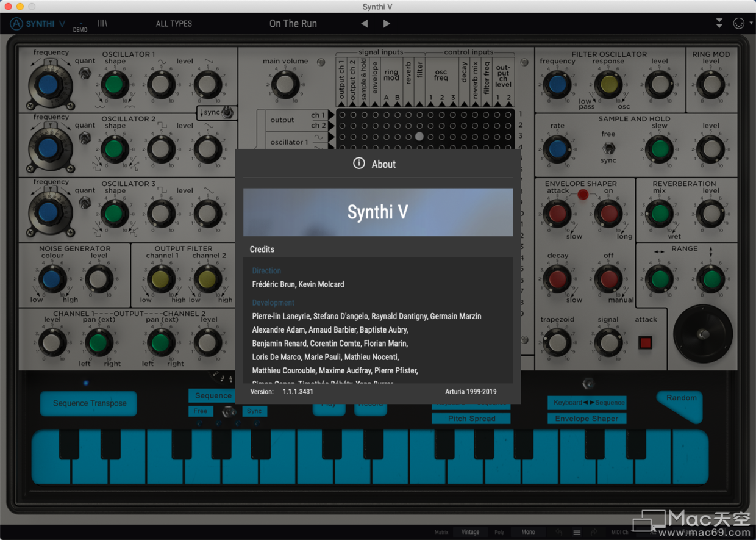Go to previous preset with left arrow
This screenshot has width=756, height=540.
coord(365,24)
